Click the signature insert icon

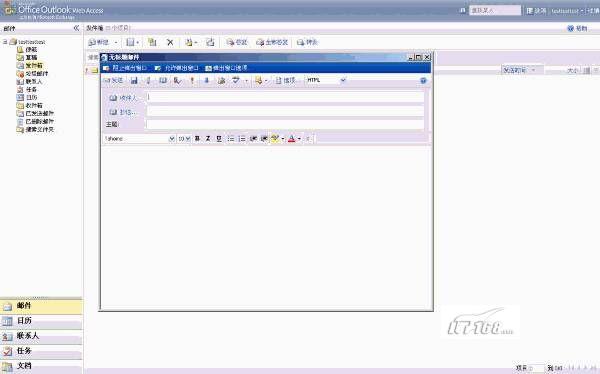pos(221,80)
